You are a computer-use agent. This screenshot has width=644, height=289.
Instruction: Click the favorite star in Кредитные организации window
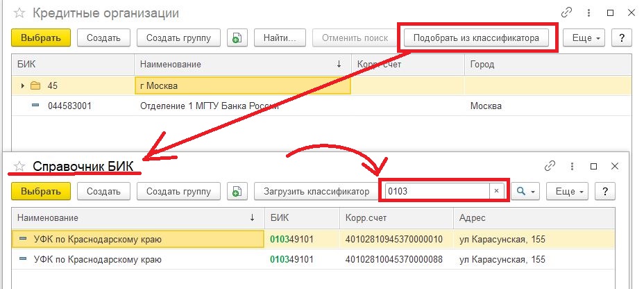click(x=19, y=13)
